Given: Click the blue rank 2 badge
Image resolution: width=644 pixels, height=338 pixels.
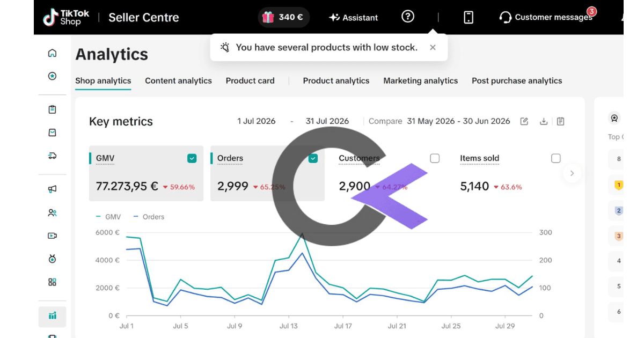Looking at the screenshot, I should [619, 211].
